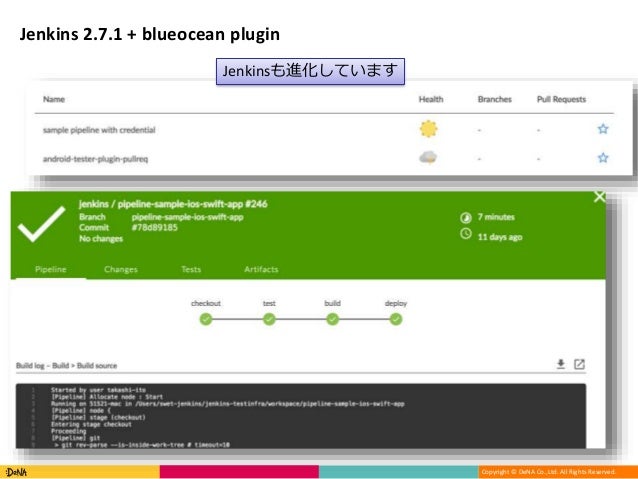Download the build log
This screenshot has width=638, height=479.
(x=561, y=364)
